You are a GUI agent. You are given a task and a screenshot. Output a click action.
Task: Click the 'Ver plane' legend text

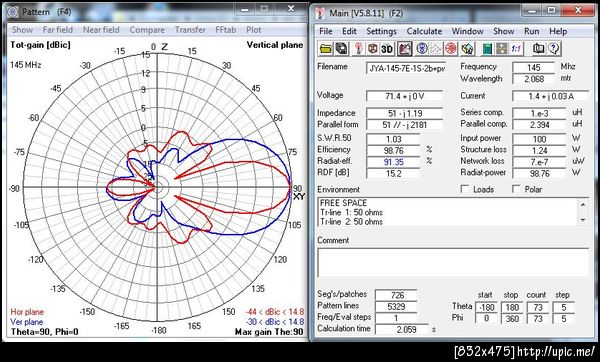[x=27, y=322]
